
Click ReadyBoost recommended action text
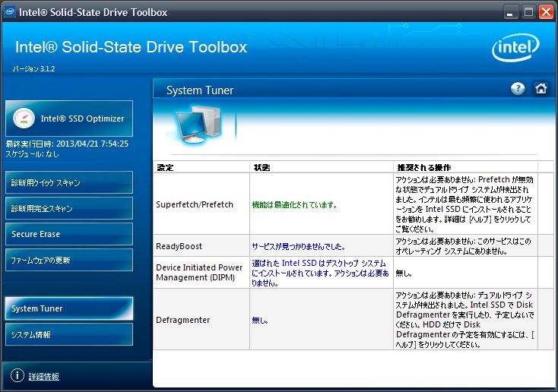tap(463, 246)
